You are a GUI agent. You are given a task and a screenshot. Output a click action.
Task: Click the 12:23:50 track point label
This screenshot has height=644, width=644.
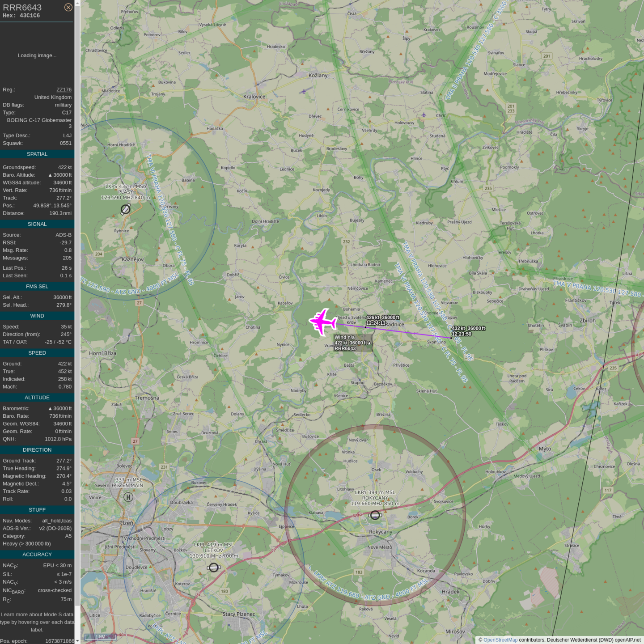click(462, 334)
